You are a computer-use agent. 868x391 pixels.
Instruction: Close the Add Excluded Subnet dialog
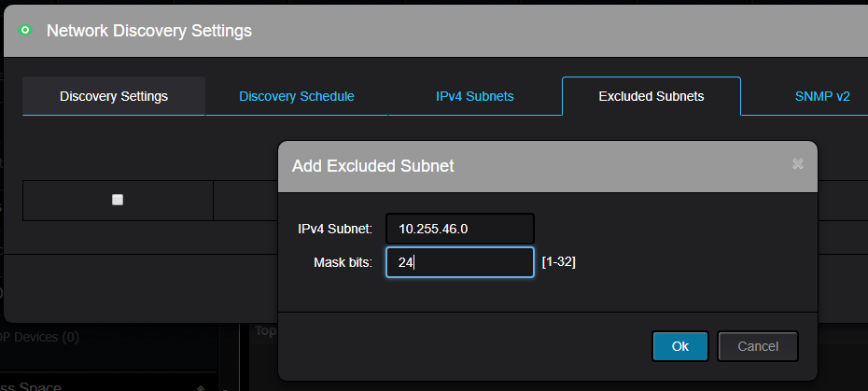[797, 164]
